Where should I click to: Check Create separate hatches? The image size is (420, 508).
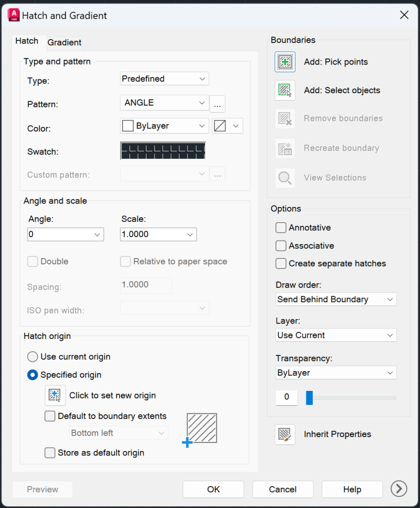pos(280,263)
